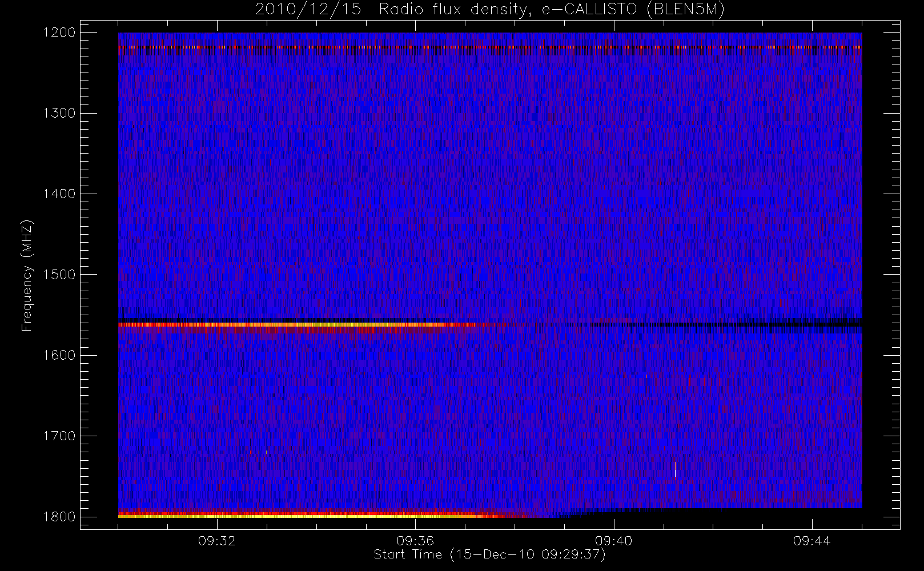Click the 1300 frequency tick label
The image size is (924, 571).
[x=59, y=113]
